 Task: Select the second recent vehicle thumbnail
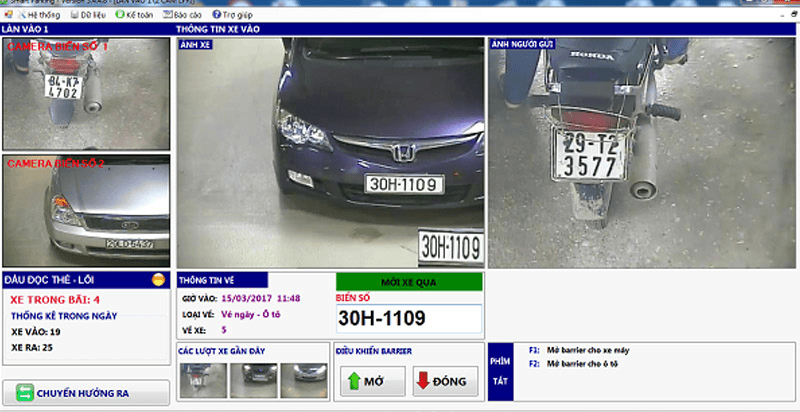point(254,380)
